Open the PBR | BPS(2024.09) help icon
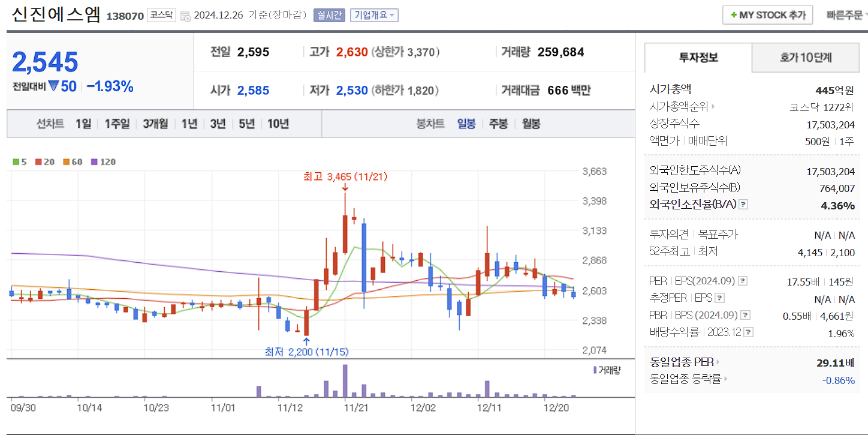 click(745, 315)
